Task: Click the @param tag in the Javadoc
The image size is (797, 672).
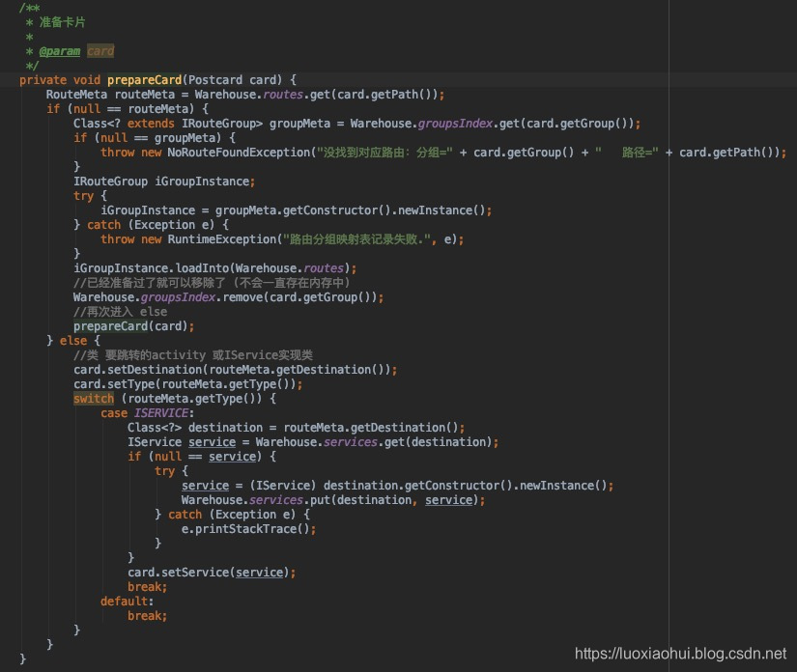Action: [60, 51]
